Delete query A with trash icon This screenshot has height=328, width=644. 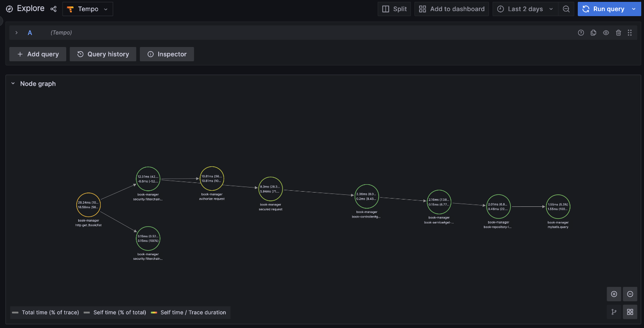pos(618,33)
